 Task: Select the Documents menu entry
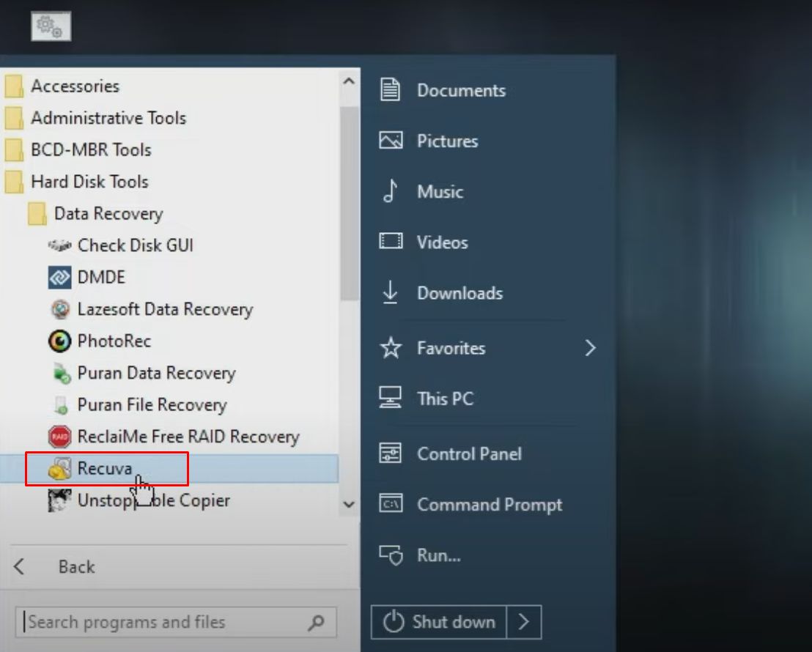(x=461, y=90)
